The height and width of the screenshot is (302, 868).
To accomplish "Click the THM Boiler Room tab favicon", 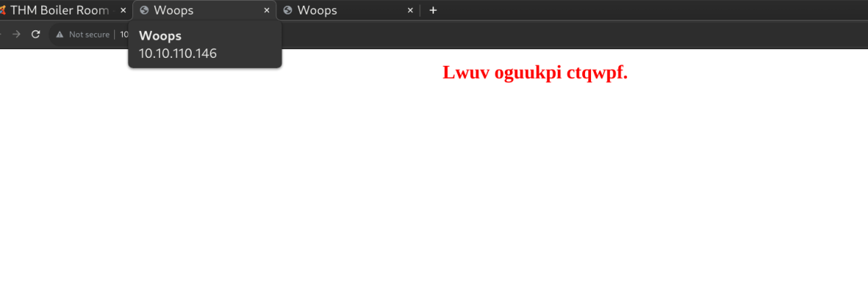I will pos(3,10).
